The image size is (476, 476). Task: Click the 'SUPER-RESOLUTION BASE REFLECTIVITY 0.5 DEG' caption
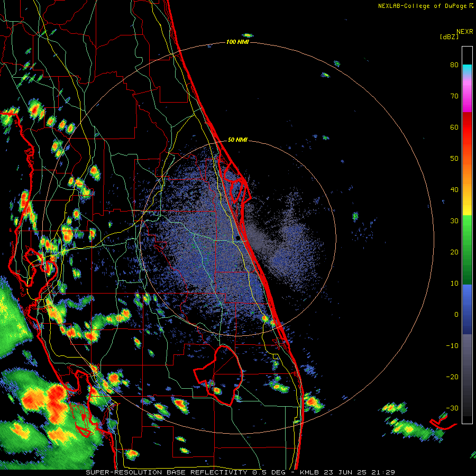pos(186,472)
